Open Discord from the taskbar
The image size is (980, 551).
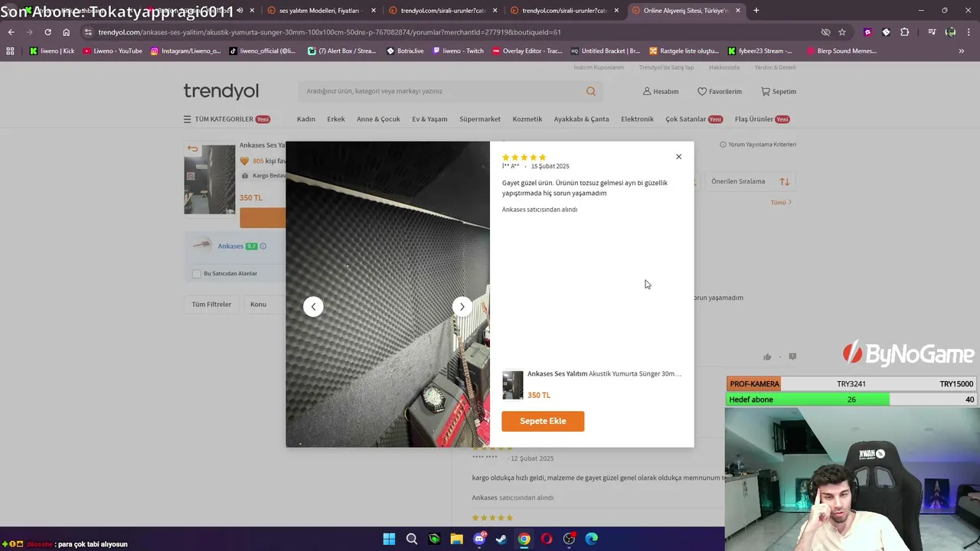(479, 539)
